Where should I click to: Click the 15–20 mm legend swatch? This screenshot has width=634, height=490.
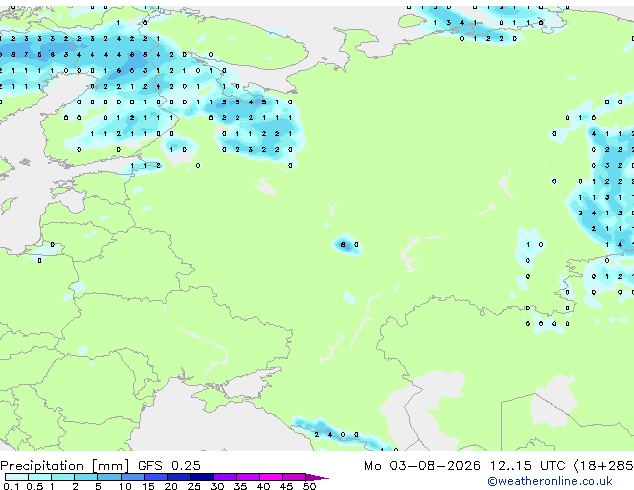pos(155,477)
